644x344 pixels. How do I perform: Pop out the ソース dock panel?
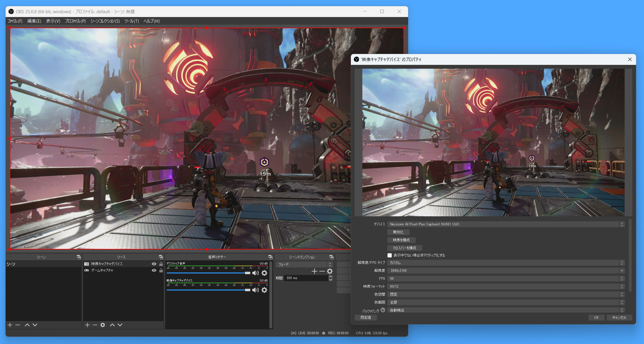161,257
